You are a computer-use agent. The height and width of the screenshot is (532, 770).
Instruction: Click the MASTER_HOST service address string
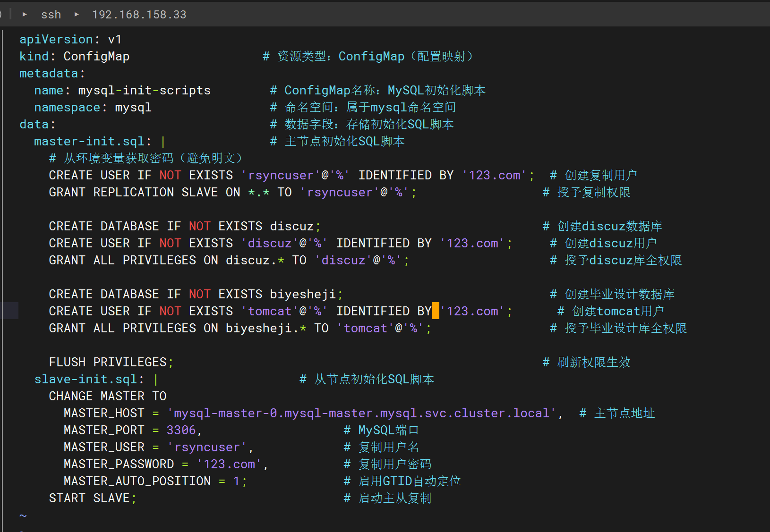[362, 413]
